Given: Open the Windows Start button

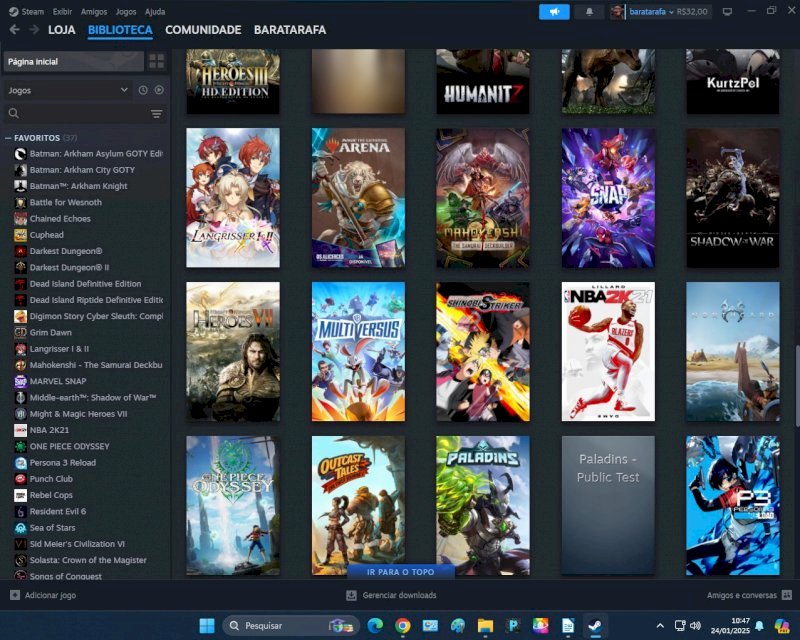Looking at the screenshot, I should pos(207,625).
